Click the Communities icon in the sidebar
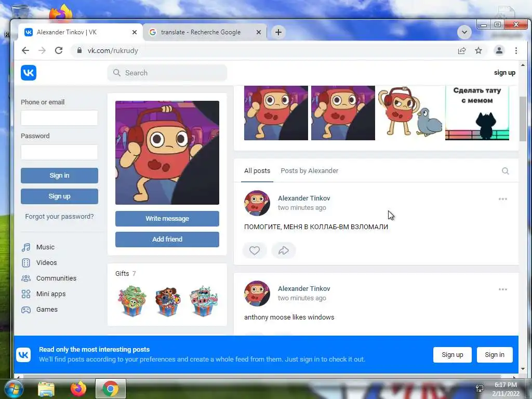 (x=26, y=278)
